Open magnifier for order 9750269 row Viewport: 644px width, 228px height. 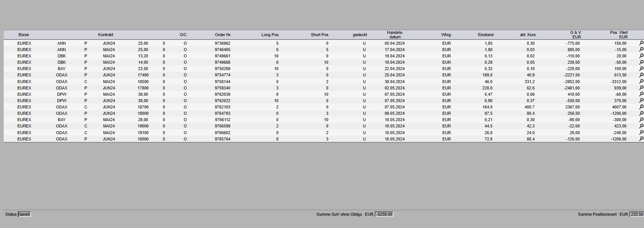(641, 69)
